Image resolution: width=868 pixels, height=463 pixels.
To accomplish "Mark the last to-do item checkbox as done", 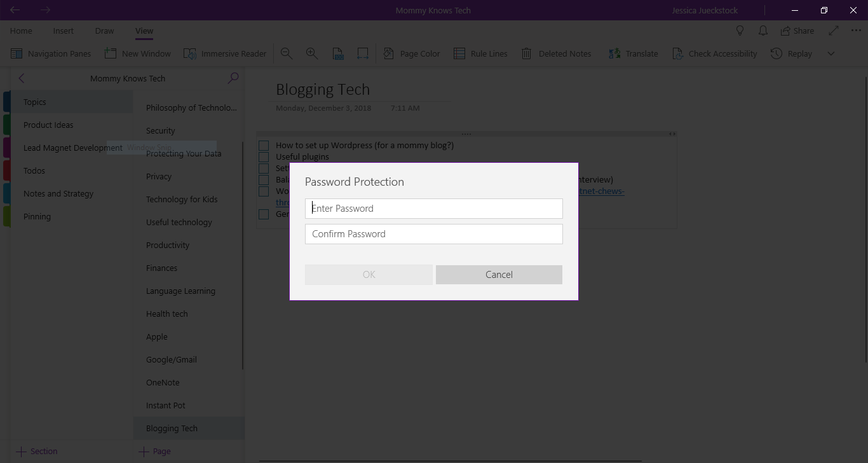I will pos(264,214).
